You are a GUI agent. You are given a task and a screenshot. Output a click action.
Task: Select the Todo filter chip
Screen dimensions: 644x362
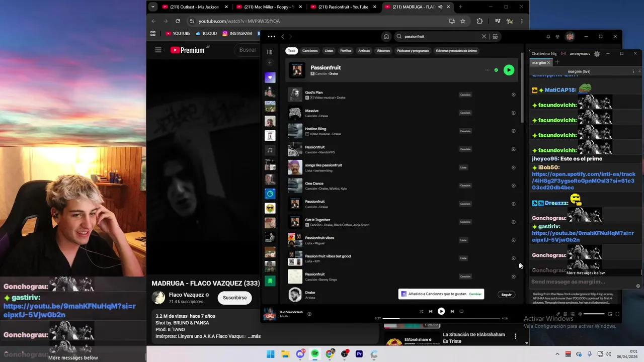291,51
